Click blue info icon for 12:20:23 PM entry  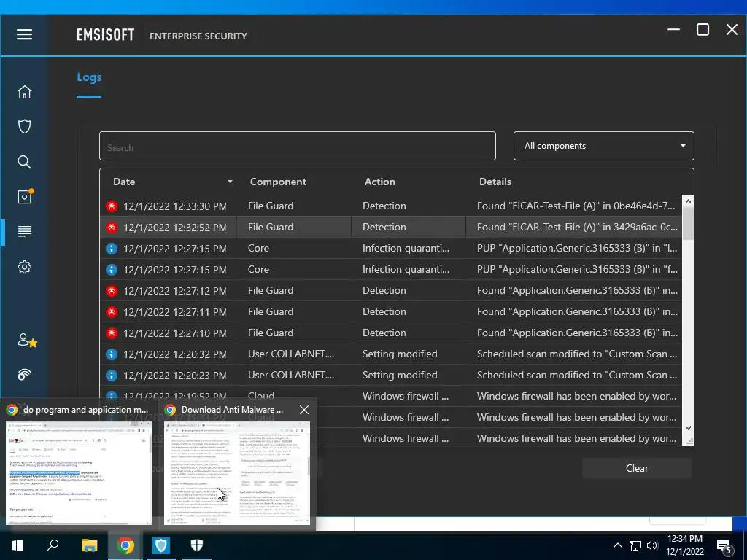pos(112,376)
